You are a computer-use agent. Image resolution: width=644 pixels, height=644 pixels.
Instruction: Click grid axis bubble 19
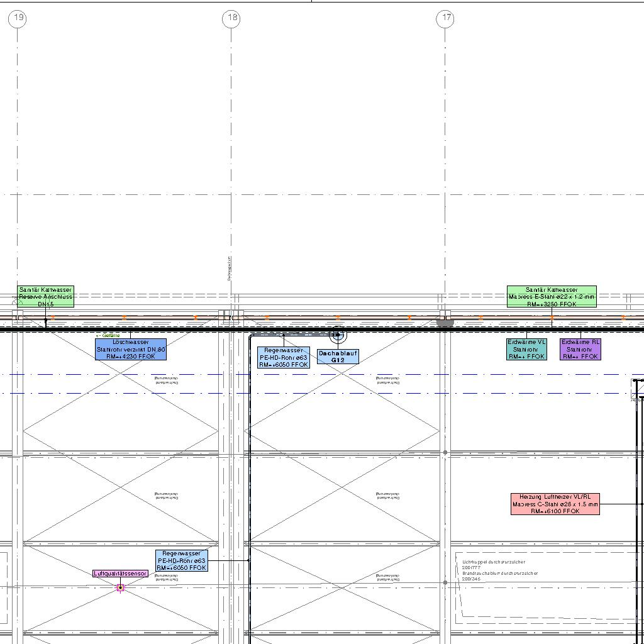point(18,18)
